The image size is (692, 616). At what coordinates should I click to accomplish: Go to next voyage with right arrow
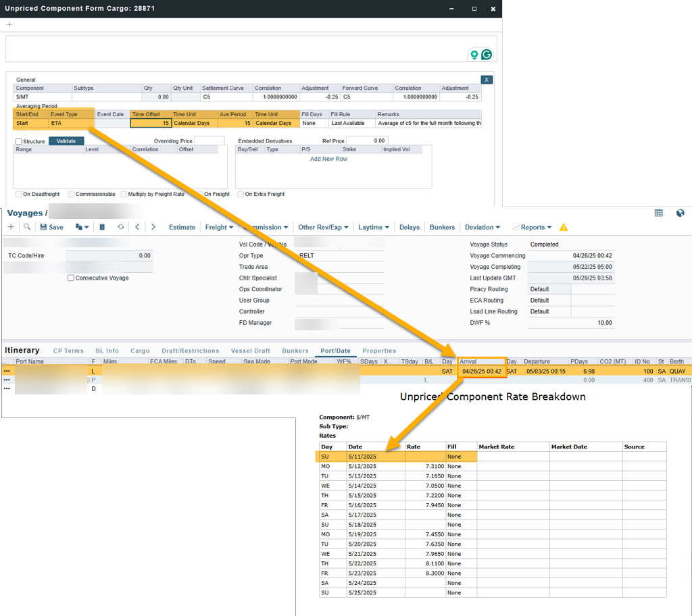pyautogui.click(x=153, y=227)
